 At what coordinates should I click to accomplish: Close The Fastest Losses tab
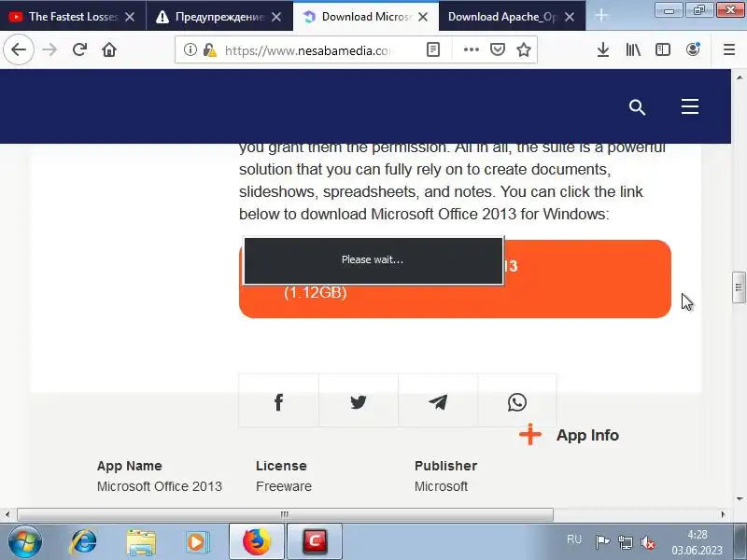[130, 17]
